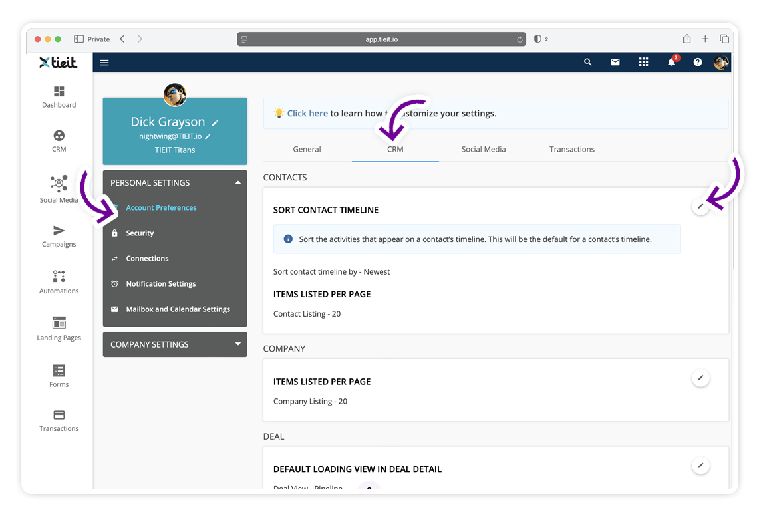Edit the Sort Contact Timeline settings
Screen dimensions: 765x532
tap(700, 206)
